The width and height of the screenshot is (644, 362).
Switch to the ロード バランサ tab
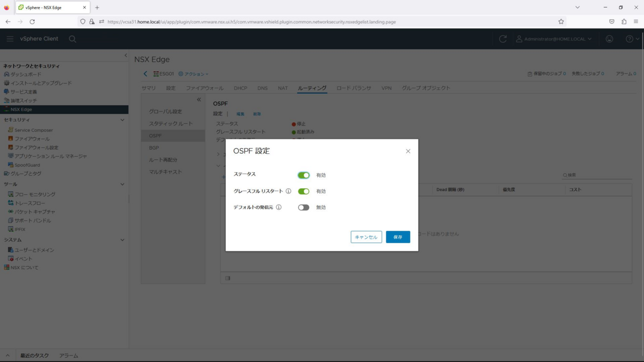click(x=354, y=88)
